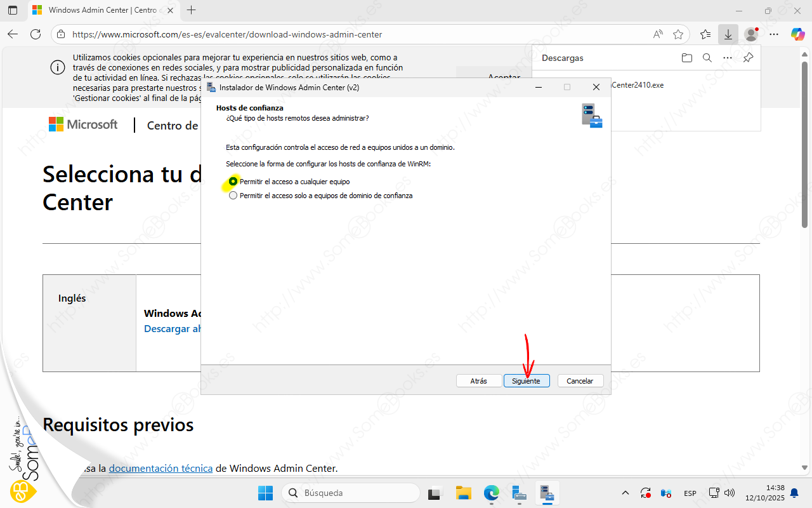Open Windows Start menu
Viewport: 812px width, 508px height.
click(x=265, y=493)
